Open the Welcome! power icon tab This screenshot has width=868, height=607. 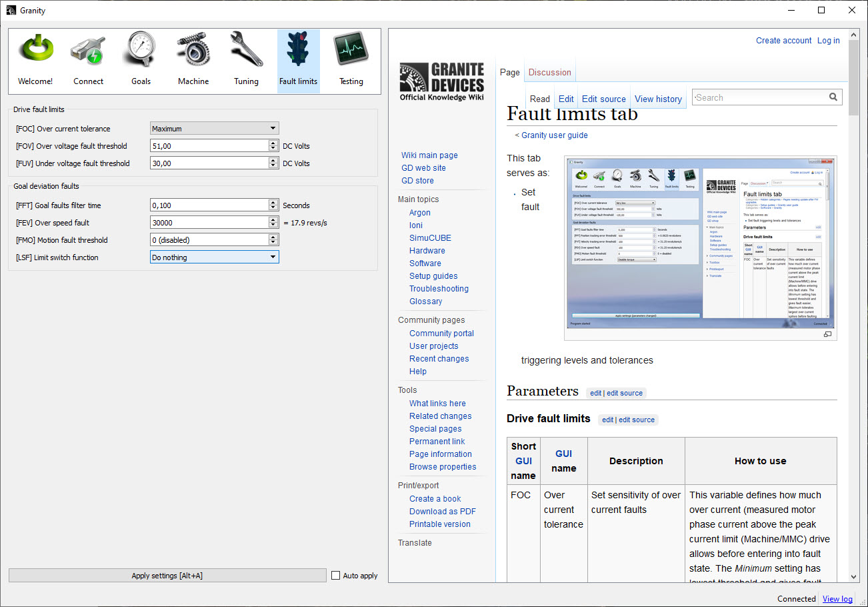[35, 60]
